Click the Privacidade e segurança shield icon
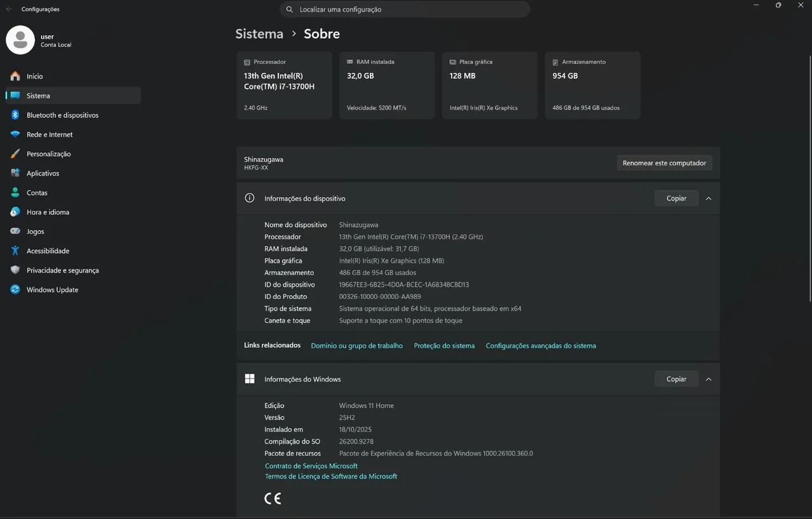 (x=15, y=270)
